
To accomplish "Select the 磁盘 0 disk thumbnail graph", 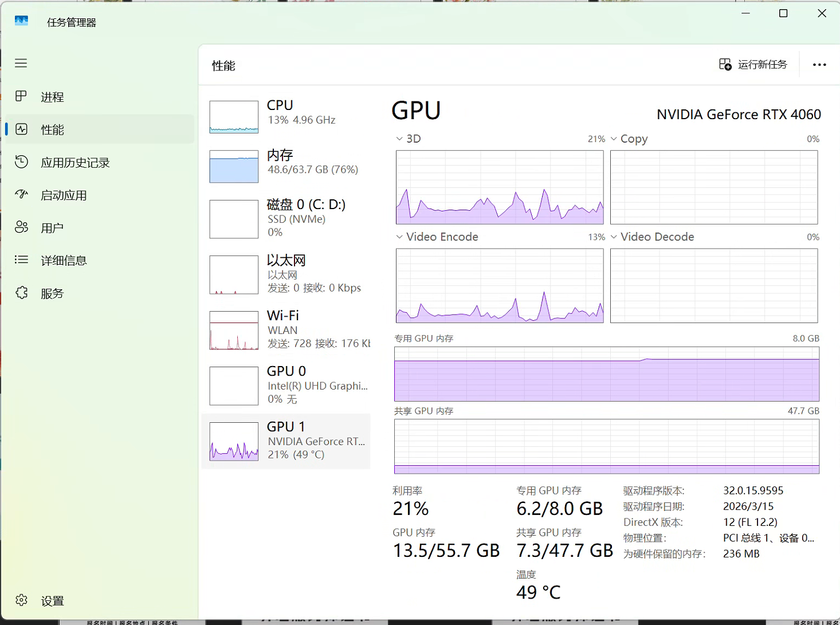I will pyautogui.click(x=234, y=219).
